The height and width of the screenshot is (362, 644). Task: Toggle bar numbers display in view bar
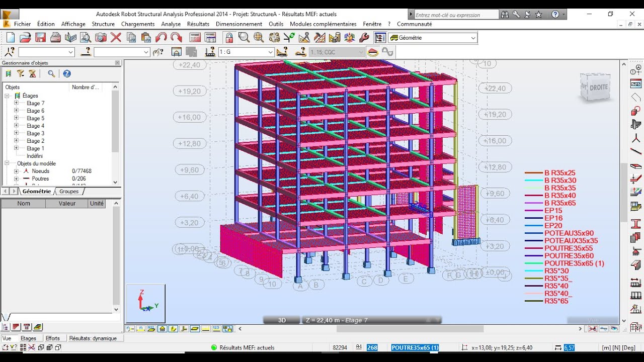pos(140,329)
